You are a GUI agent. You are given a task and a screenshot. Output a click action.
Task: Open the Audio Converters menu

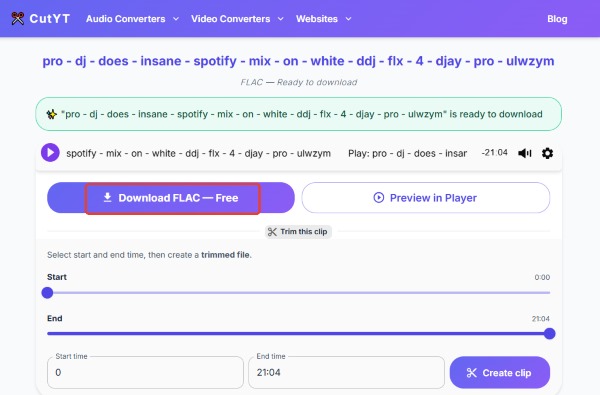(126, 19)
